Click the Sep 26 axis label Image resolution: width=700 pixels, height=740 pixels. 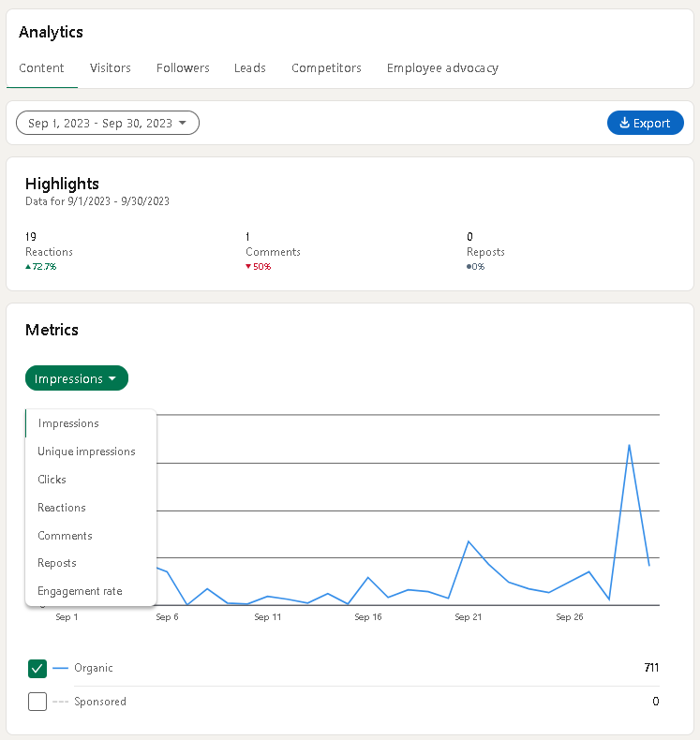click(x=570, y=617)
